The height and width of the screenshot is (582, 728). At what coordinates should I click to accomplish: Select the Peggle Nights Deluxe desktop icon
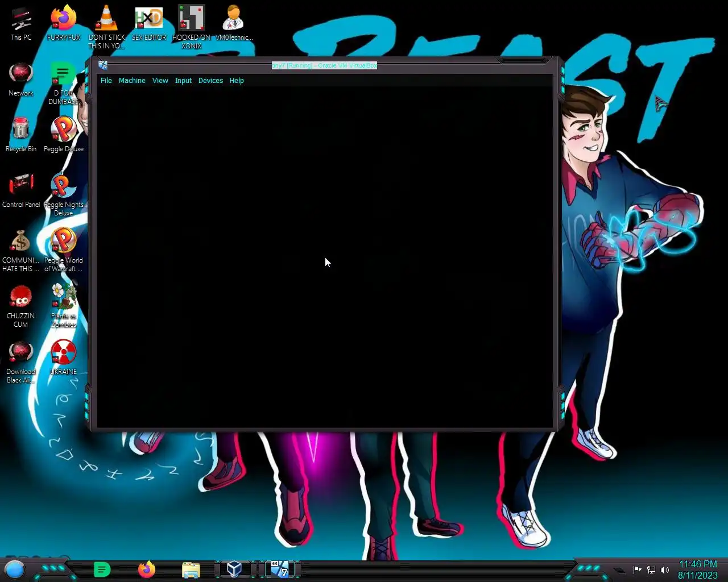coord(64,195)
